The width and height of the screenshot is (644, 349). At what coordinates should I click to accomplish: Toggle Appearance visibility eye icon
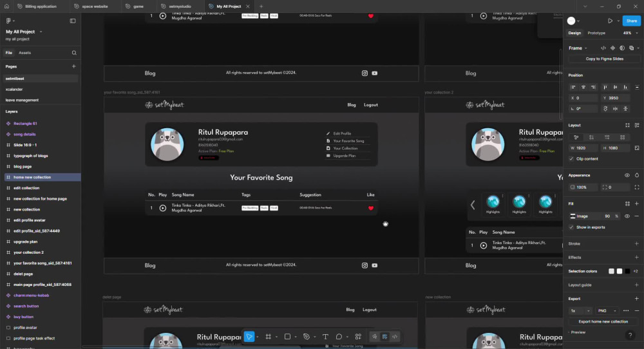pyautogui.click(x=627, y=175)
